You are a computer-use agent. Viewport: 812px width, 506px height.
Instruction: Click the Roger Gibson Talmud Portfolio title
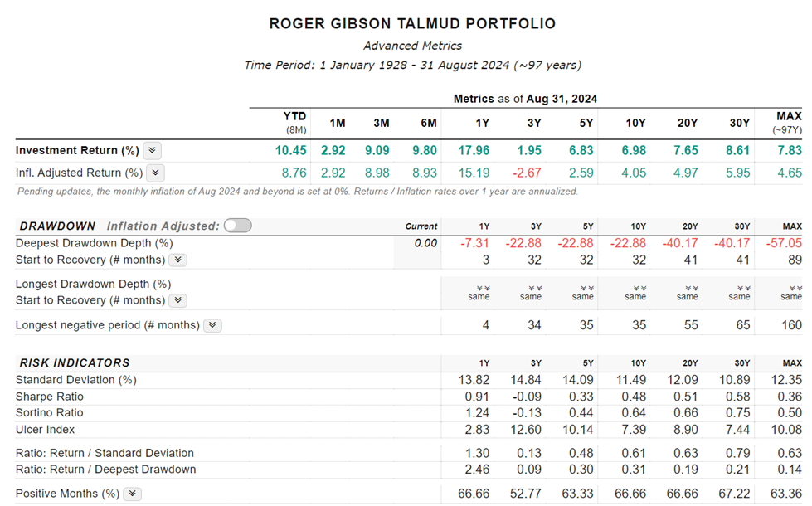pyautogui.click(x=412, y=24)
